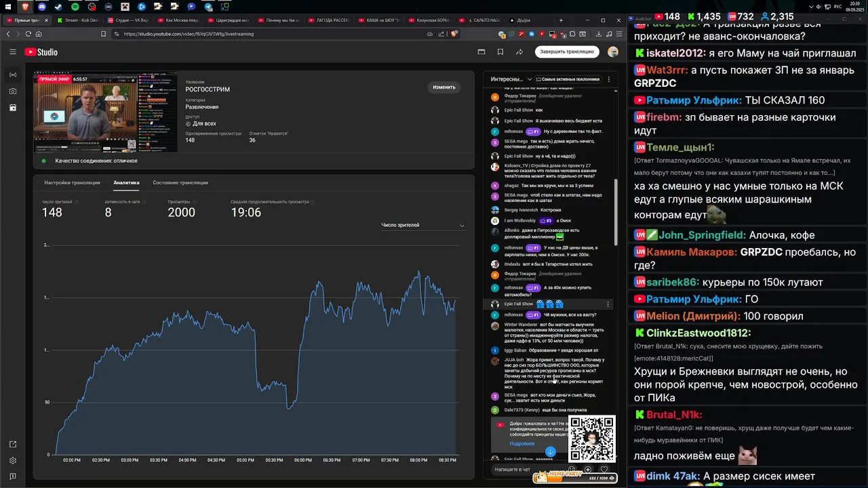The image size is (868, 488).
Task: Click the send feedback icon at sidebar bottom
Action: coord(13,476)
